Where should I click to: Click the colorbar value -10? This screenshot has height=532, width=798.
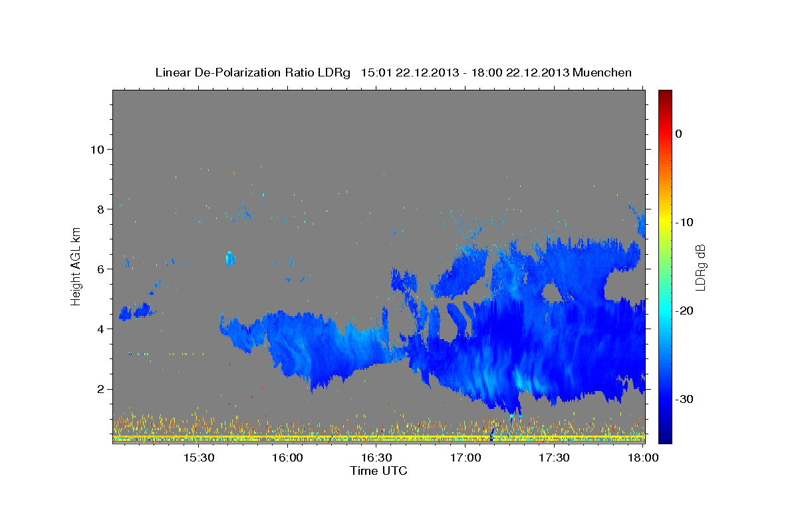684,222
